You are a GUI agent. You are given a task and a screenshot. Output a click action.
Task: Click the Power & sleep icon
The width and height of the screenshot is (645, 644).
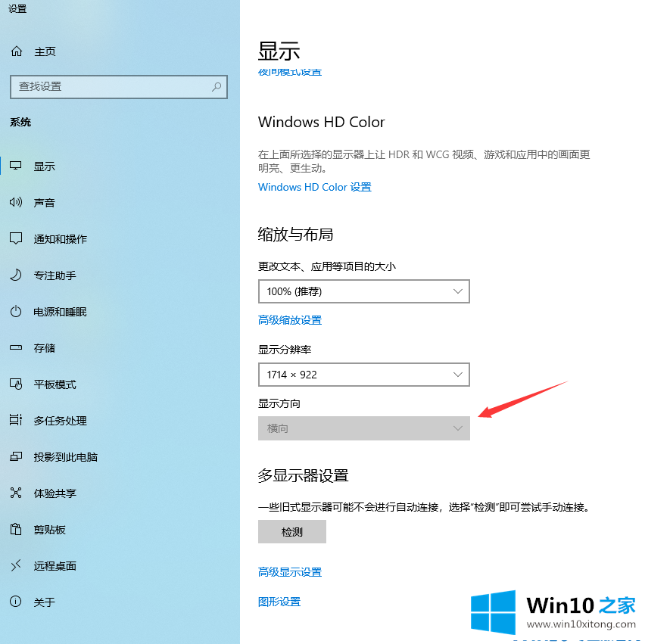(16, 311)
